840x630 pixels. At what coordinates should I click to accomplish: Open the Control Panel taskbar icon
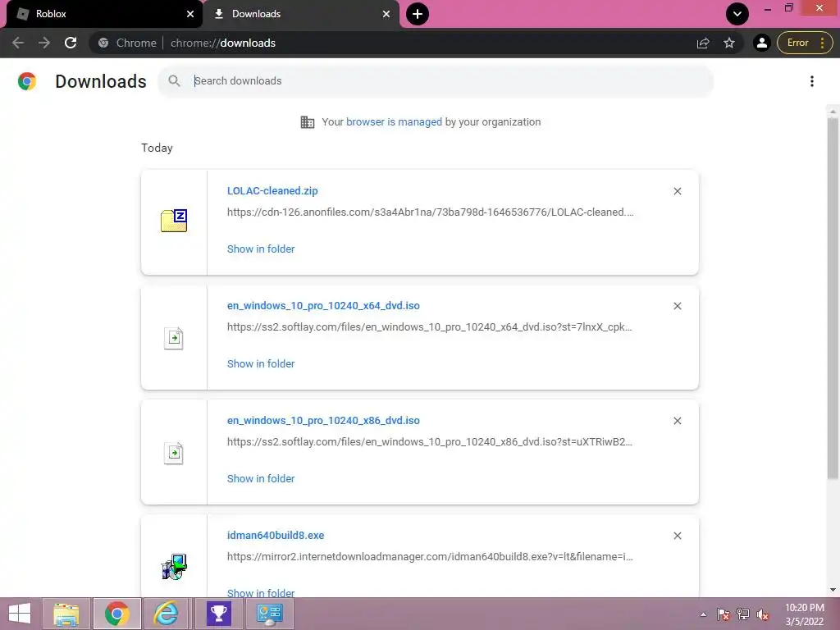269,614
